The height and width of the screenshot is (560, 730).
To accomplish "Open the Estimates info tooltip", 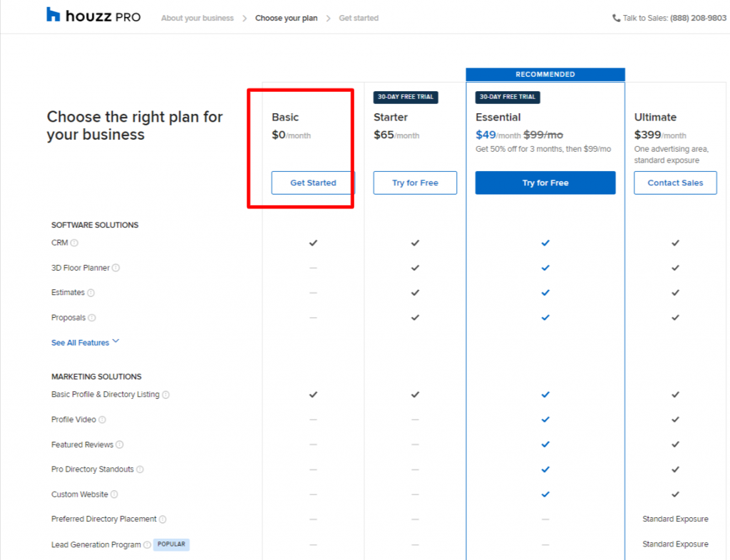I will (90, 292).
